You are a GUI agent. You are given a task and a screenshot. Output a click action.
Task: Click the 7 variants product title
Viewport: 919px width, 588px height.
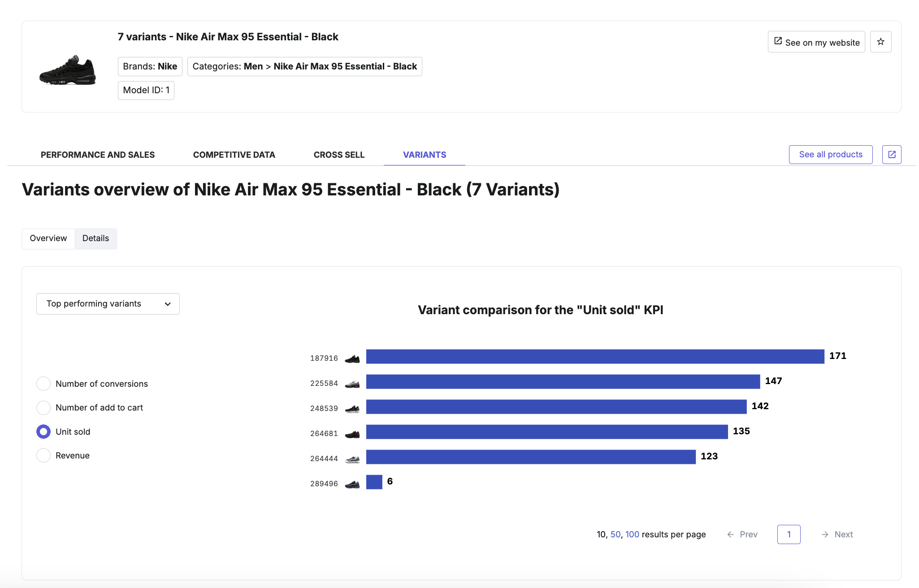[228, 37]
